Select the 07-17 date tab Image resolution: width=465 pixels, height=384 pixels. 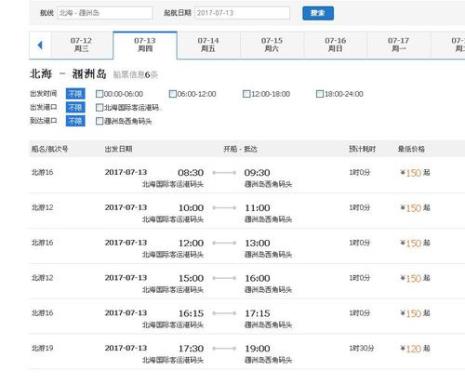(x=399, y=45)
